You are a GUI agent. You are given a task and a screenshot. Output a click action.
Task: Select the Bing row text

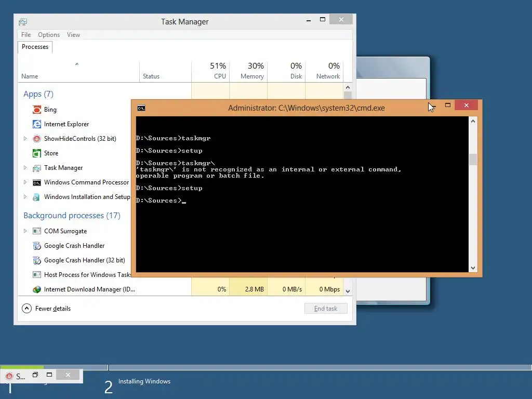(50, 110)
